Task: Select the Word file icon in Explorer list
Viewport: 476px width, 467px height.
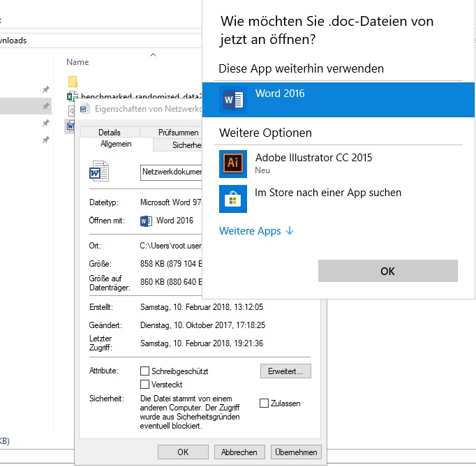Action: pyautogui.click(x=70, y=126)
